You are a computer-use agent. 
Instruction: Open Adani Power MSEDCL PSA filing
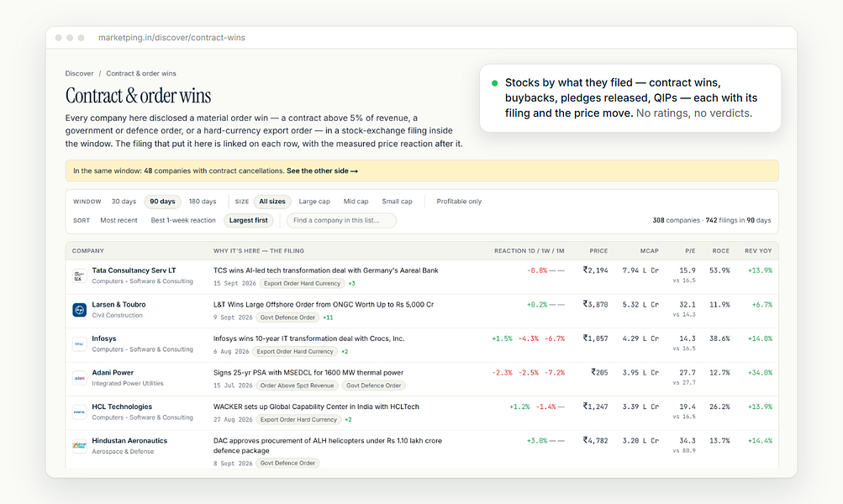tap(308, 372)
